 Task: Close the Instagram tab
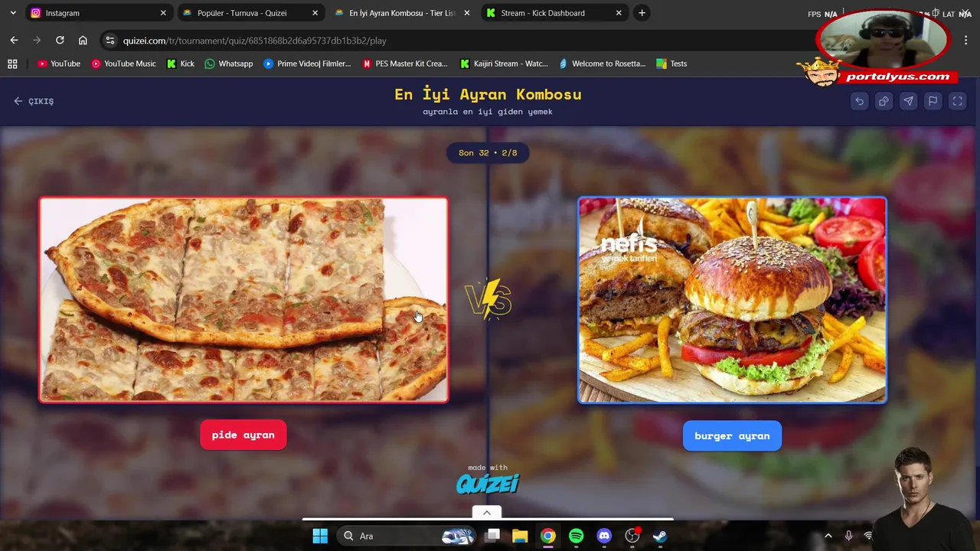[163, 13]
